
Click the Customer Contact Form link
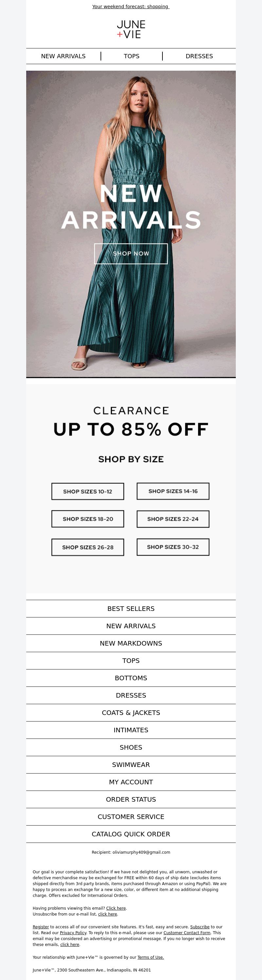(x=187, y=933)
